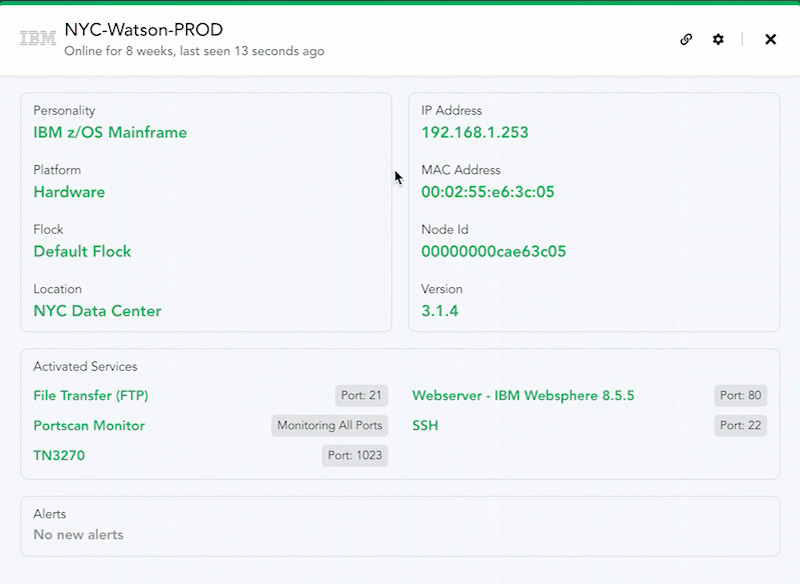Click the Flock field label
This screenshot has height=584, width=800.
point(48,230)
